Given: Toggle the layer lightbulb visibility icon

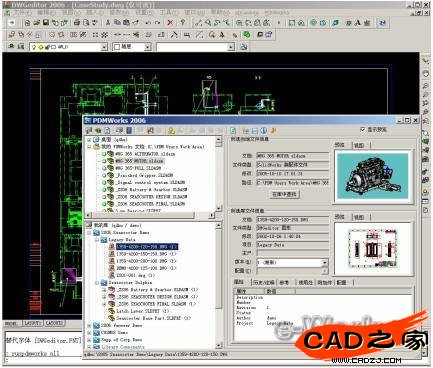Looking at the screenshot, I should click(x=34, y=47).
